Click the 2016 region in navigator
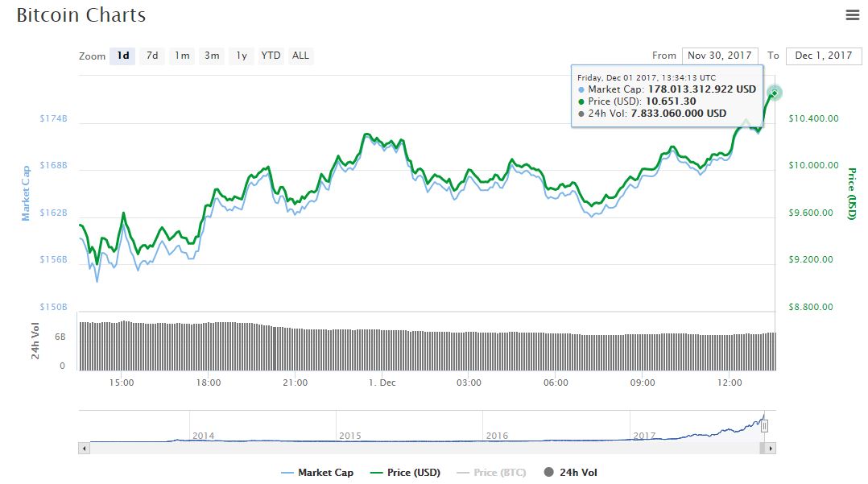The height and width of the screenshot is (484, 868). tap(497, 436)
